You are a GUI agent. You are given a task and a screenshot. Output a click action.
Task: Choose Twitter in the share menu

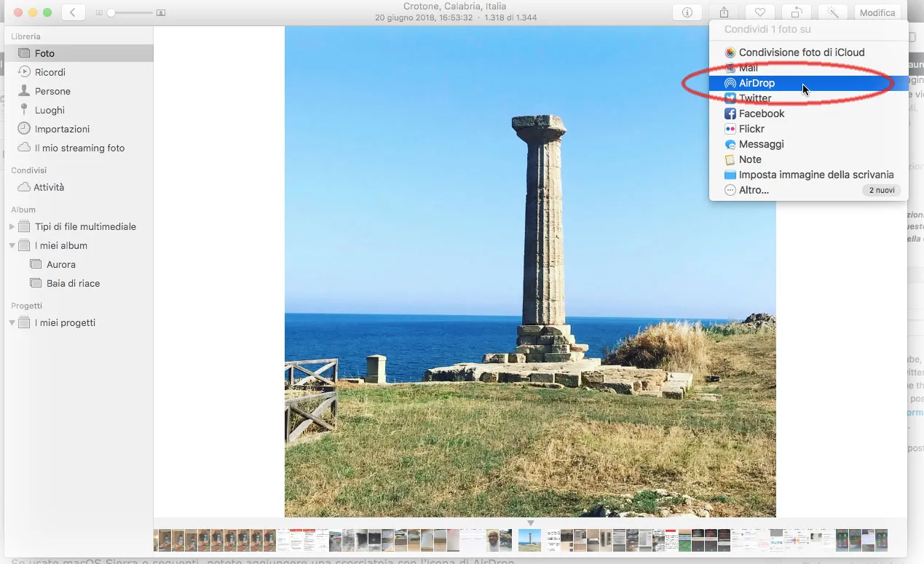[754, 98]
